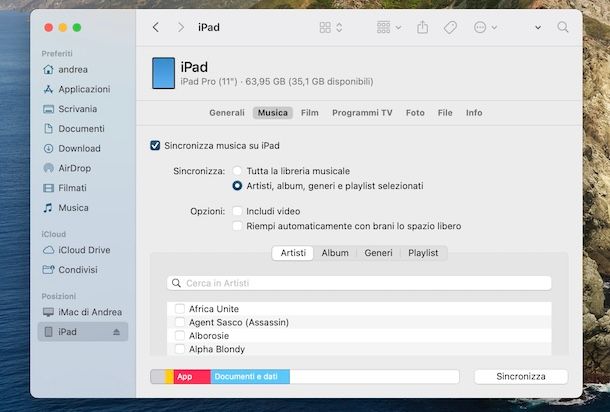Screen dimensions: 610x412
Task: Select the Musica tab
Action: (x=273, y=113)
